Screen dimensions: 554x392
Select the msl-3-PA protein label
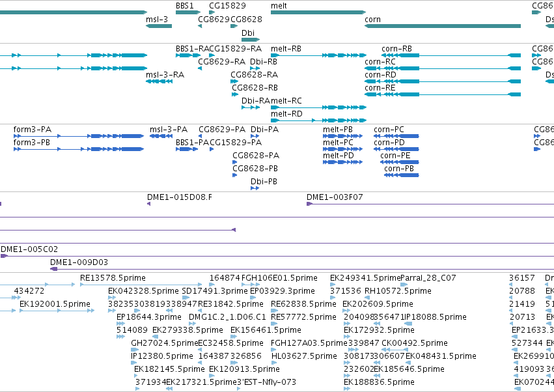pyautogui.click(x=169, y=130)
